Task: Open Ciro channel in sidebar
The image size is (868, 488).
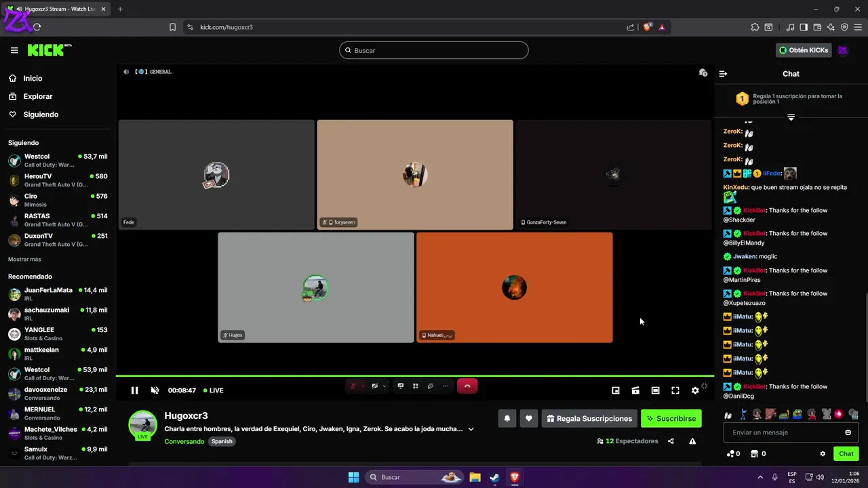Action: [x=58, y=200]
